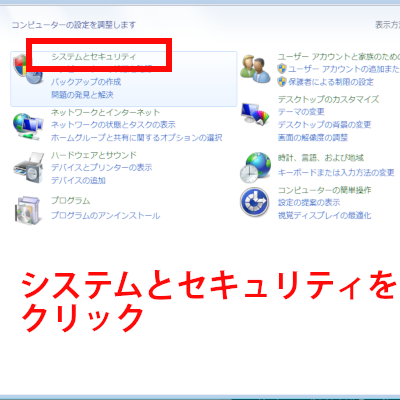Click the Clock, Language, Region globe icon

[255, 167]
